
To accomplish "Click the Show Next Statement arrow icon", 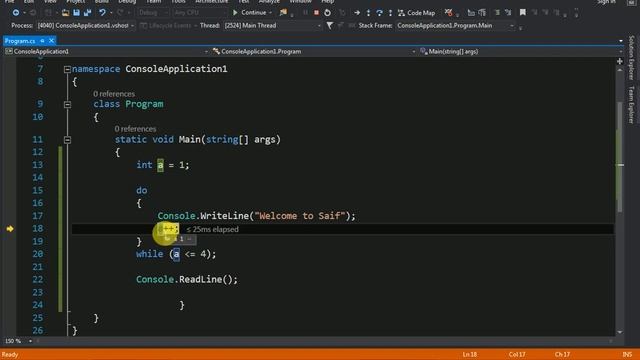I will tap(357, 13).
